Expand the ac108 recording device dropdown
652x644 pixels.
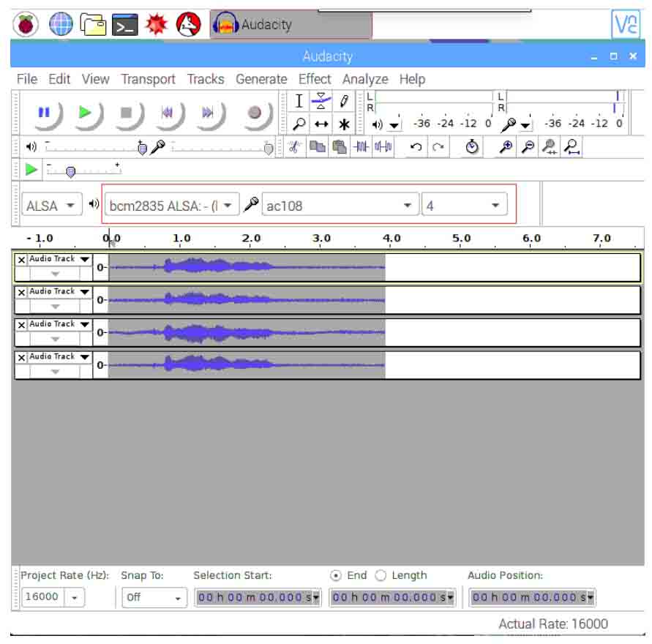point(340,206)
